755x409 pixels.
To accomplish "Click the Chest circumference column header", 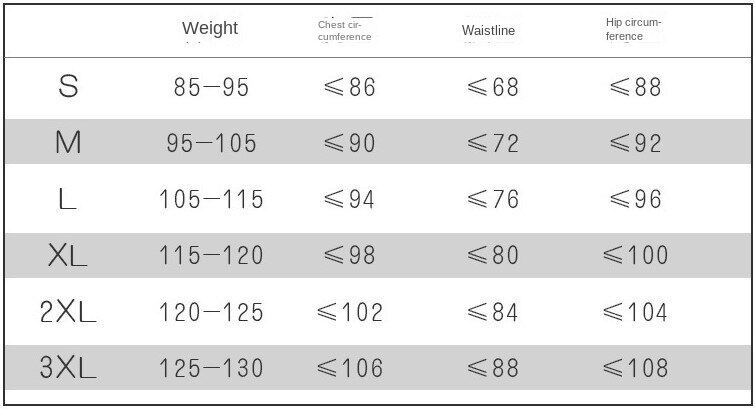I will [x=345, y=30].
